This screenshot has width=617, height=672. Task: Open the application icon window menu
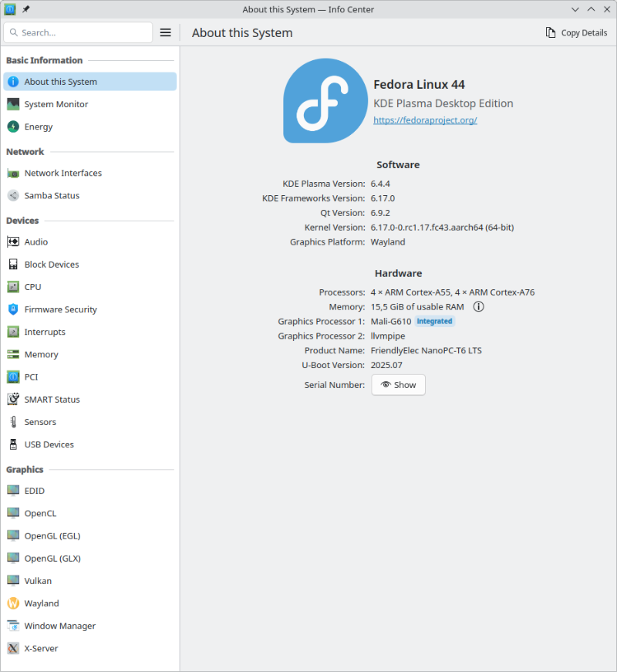pos(10,9)
